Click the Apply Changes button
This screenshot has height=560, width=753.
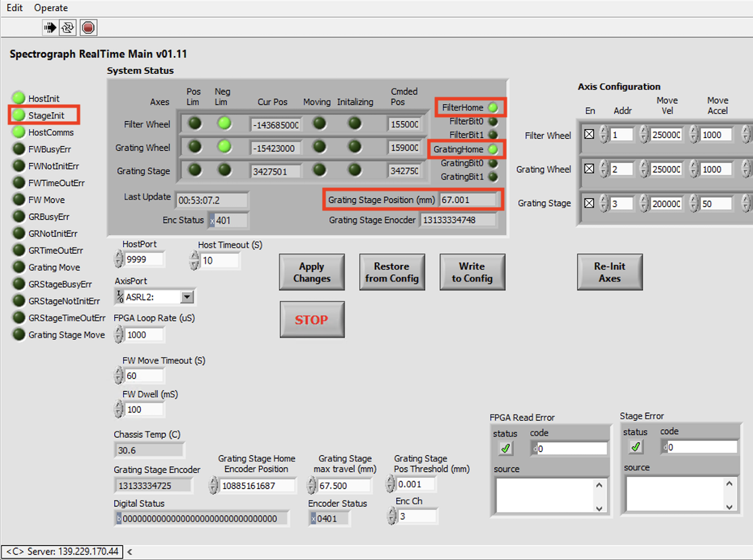click(312, 273)
